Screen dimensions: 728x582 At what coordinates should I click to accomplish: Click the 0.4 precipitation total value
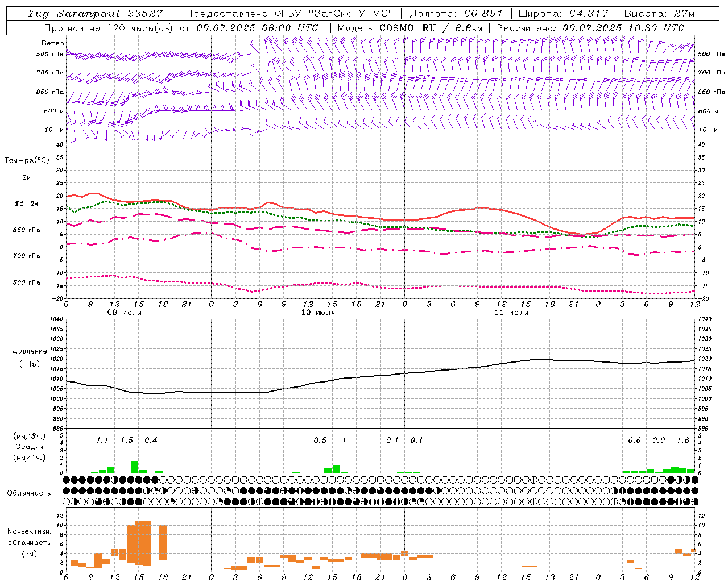click(151, 440)
